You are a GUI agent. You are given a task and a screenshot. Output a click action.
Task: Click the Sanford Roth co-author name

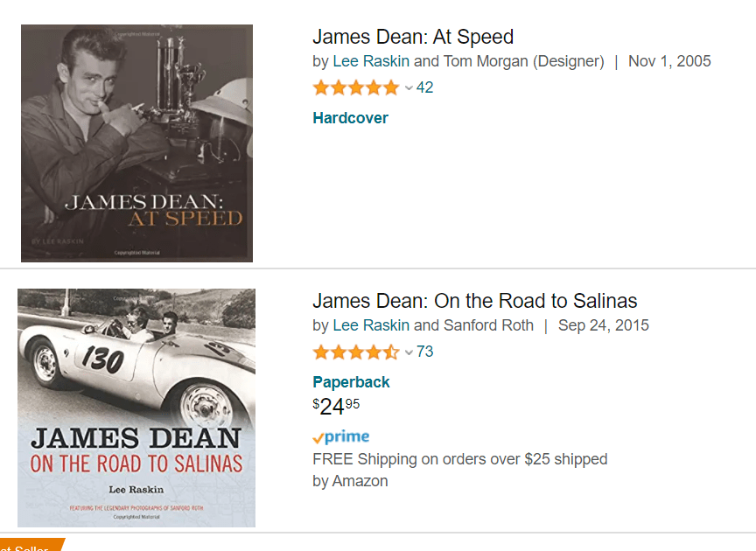[x=488, y=325]
